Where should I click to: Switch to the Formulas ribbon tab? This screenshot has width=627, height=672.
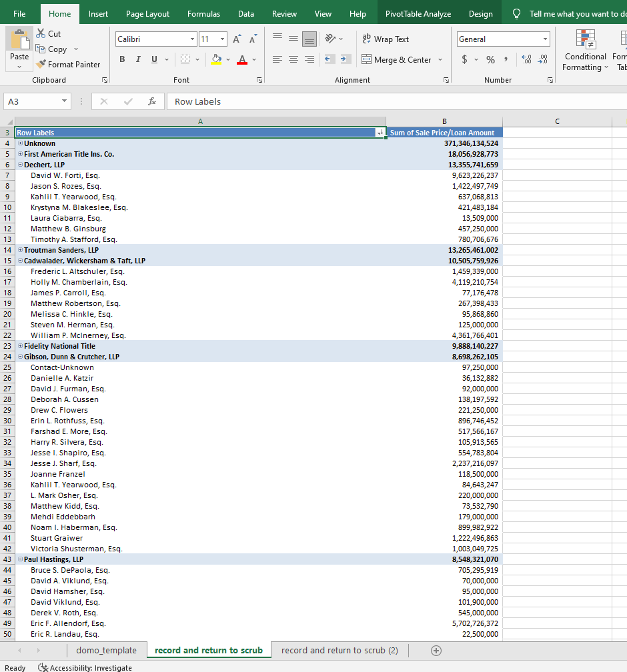(203, 14)
